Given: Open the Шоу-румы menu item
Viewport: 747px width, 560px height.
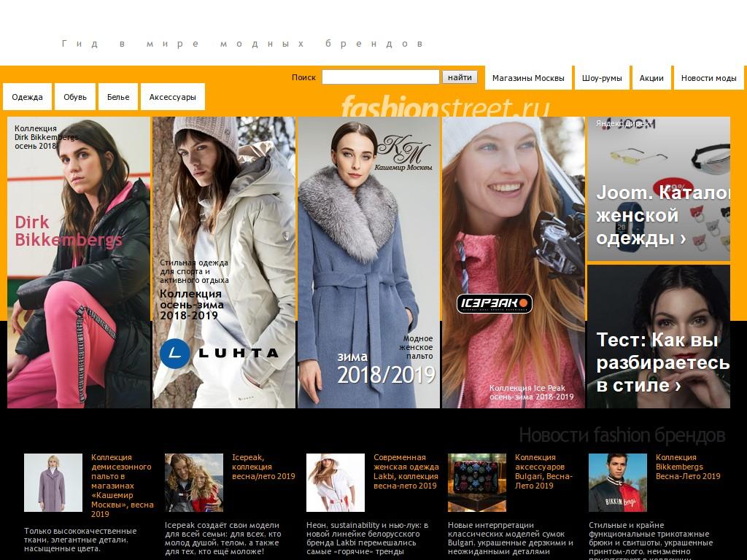Looking at the screenshot, I should [602, 78].
